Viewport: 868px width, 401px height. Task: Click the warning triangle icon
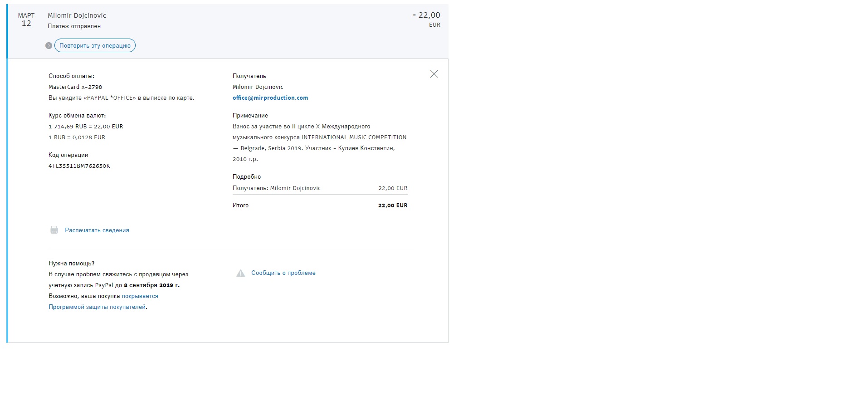point(240,273)
